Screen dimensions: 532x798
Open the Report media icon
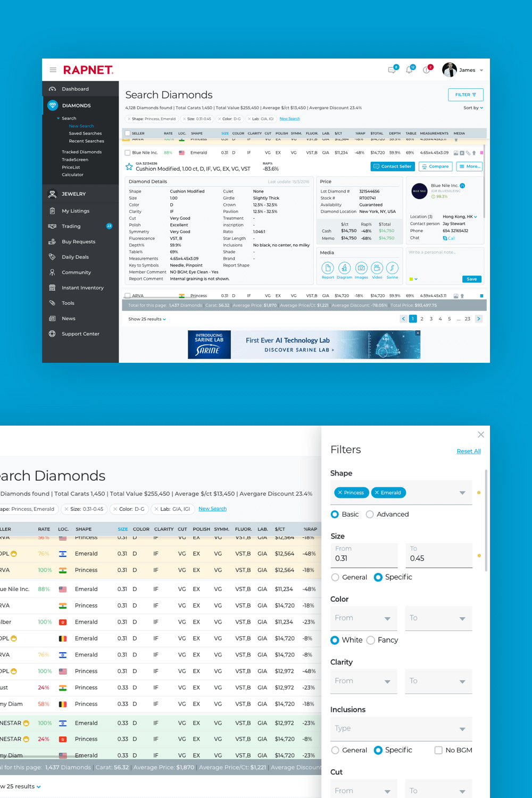[328, 268]
